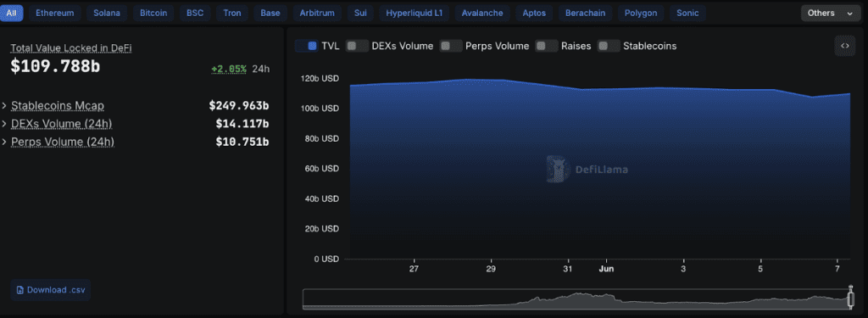The image size is (868, 318).
Task: Select the Ethereum chain tab
Action: 55,14
